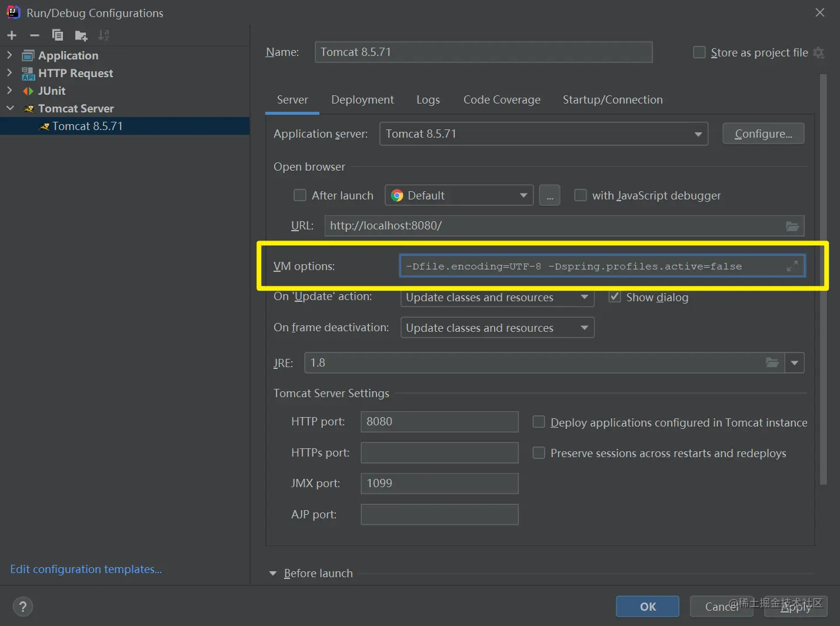Browse for JRE using folder icon
The width and height of the screenshot is (840, 626).
pos(772,362)
